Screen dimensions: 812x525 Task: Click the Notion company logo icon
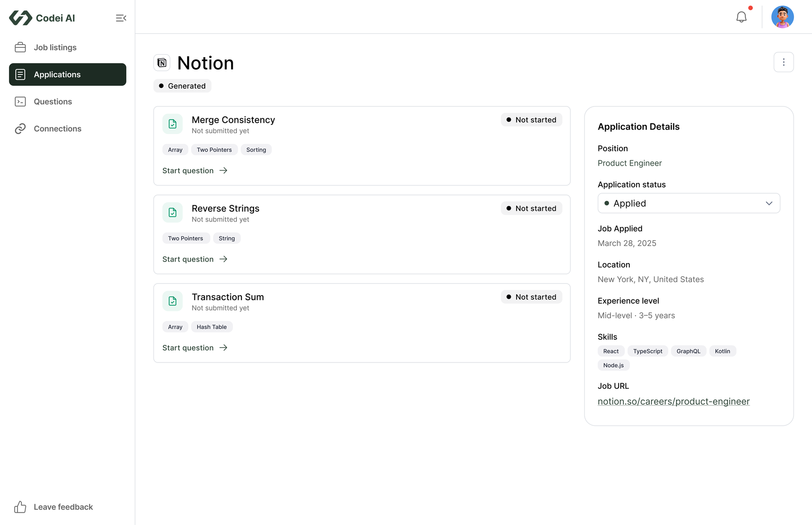click(x=162, y=63)
